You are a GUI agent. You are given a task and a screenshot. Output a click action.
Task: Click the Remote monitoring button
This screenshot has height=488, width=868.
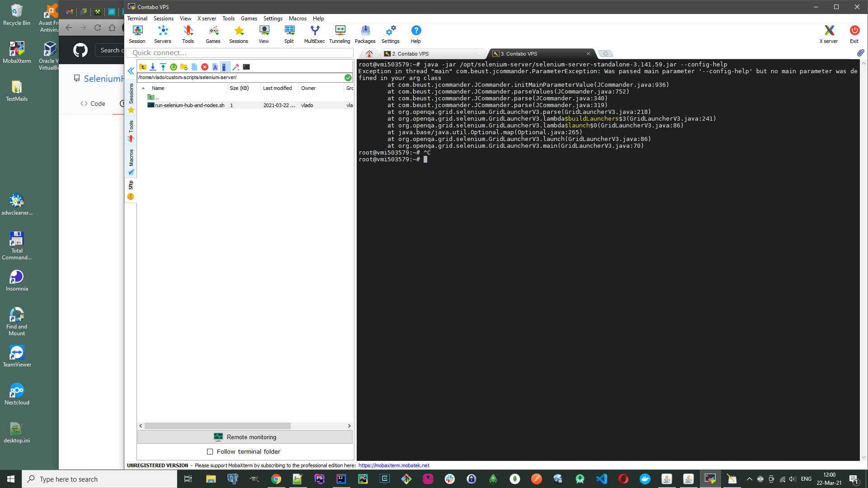click(x=245, y=437)
